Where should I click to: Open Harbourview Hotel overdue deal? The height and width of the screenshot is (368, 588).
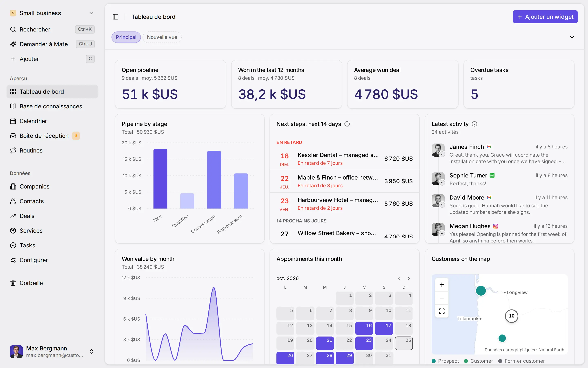345,204
